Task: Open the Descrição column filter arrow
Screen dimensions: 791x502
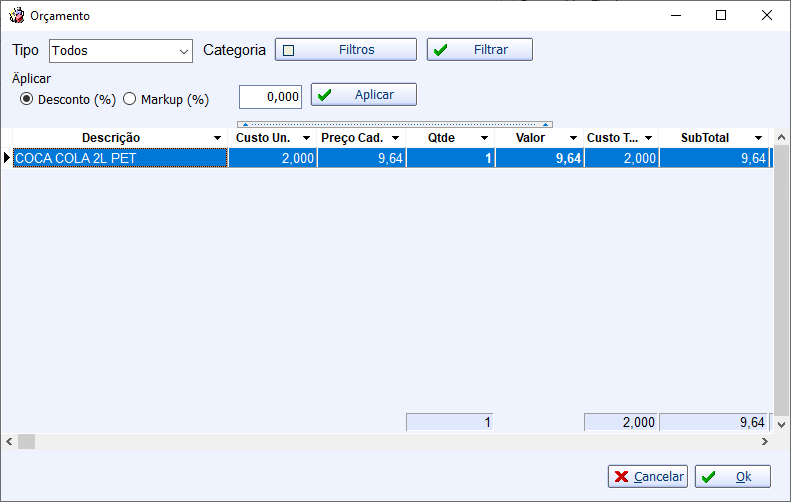Action: coord(218,138)
